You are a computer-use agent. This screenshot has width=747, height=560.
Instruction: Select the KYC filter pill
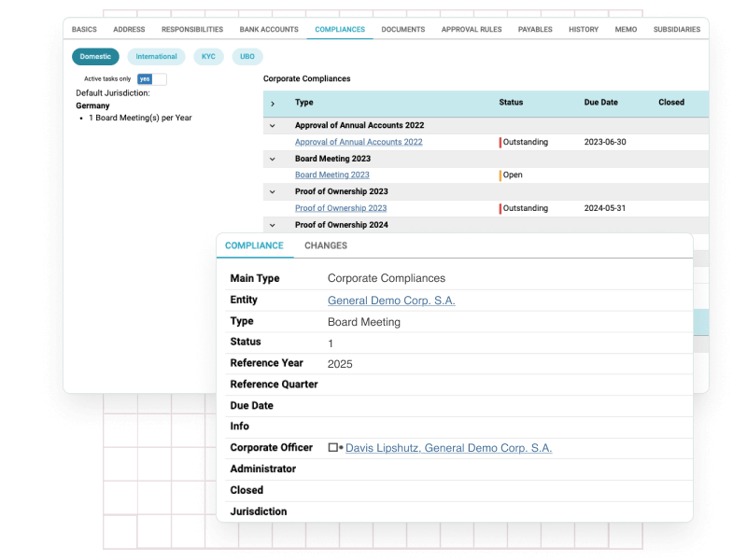208,57
